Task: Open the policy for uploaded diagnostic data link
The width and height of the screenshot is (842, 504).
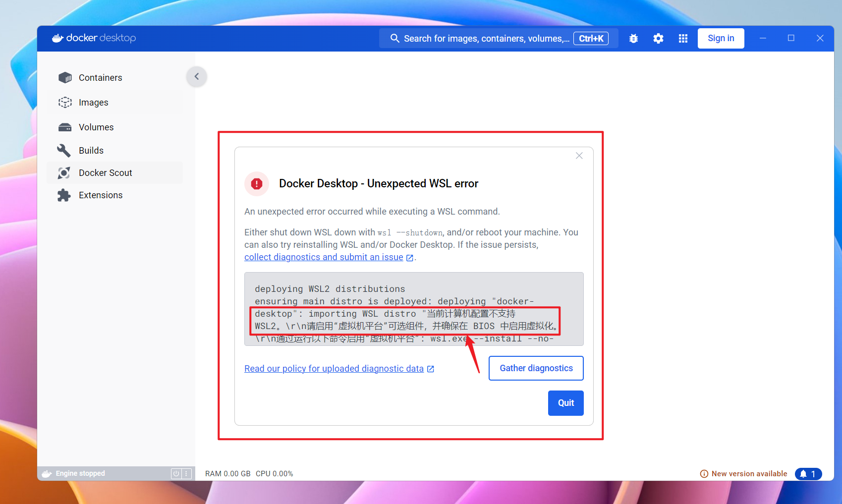Action: point(334,369)
